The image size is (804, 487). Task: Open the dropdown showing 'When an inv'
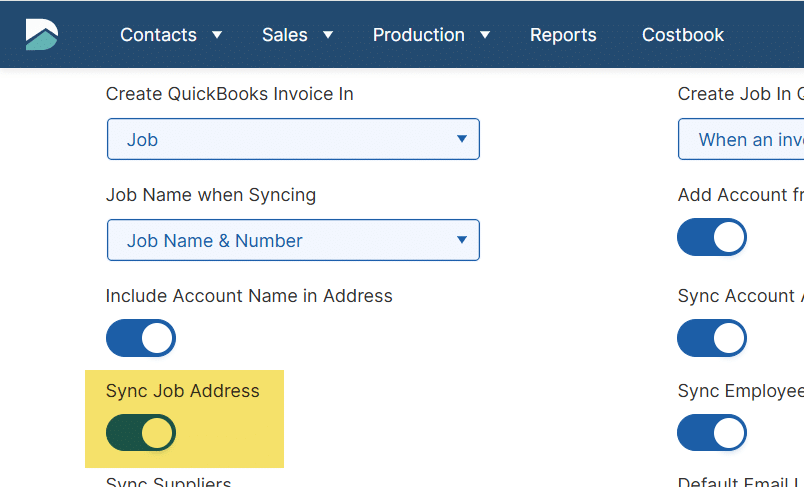[x=741, y=140]
